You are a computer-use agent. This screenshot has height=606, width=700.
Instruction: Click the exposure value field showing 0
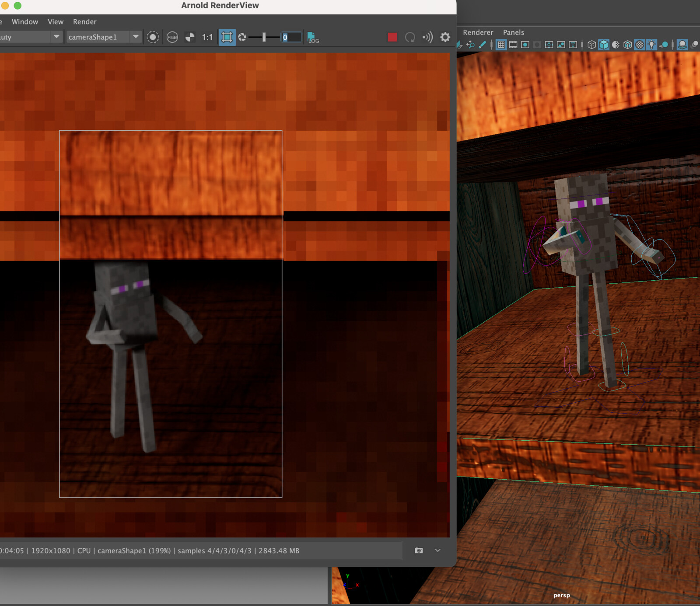291,37
